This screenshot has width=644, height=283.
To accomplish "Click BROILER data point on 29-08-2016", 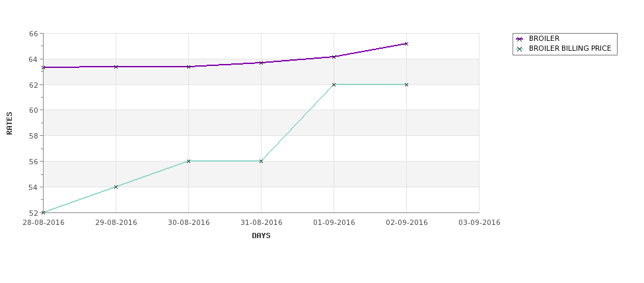I will [116, 67].
